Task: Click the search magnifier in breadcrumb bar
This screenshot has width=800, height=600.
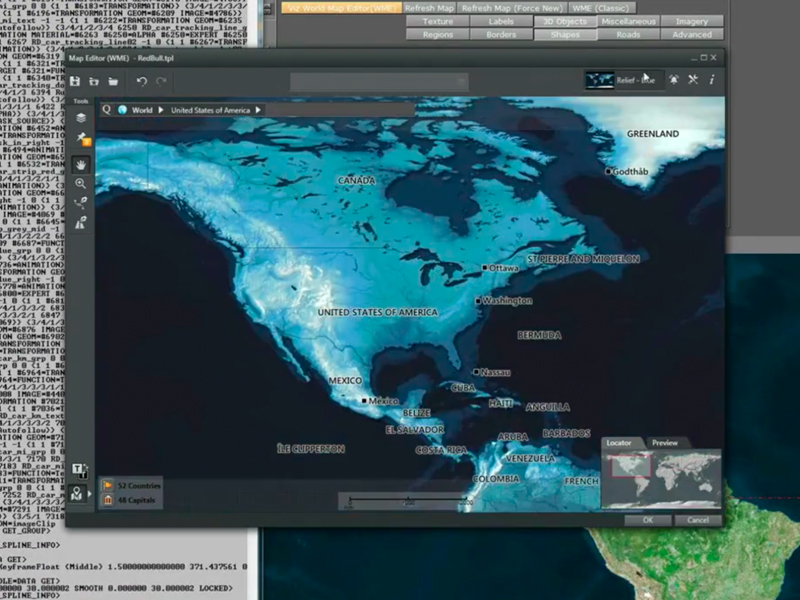Action: pyautogui.click(x=107, y=110)
